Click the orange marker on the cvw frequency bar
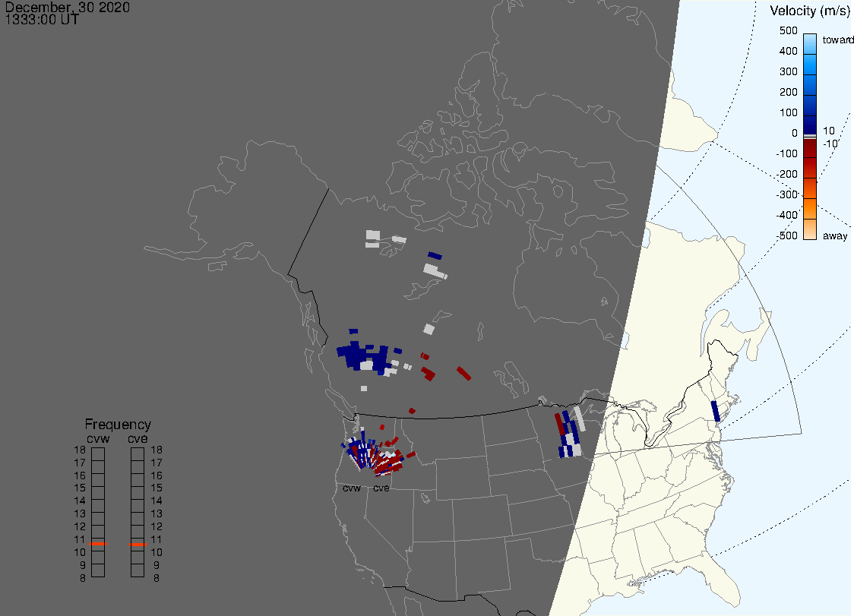The image size is (854, 616). (x=99, y=544)
